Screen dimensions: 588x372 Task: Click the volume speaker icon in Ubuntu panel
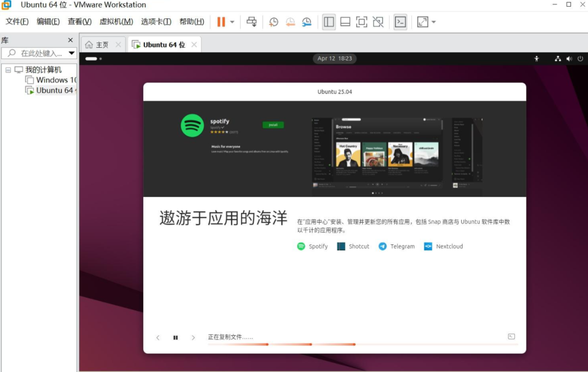click(x=569, y=59)
